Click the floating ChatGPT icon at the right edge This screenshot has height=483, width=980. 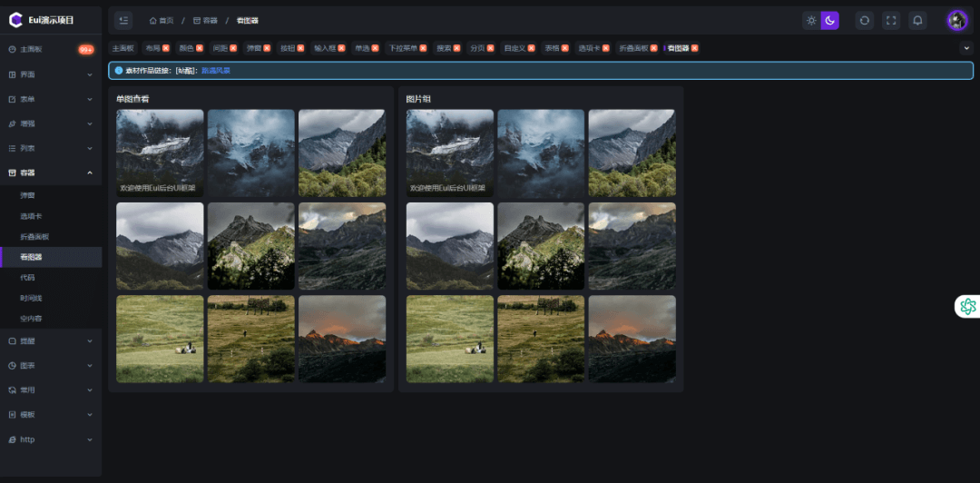968,306
